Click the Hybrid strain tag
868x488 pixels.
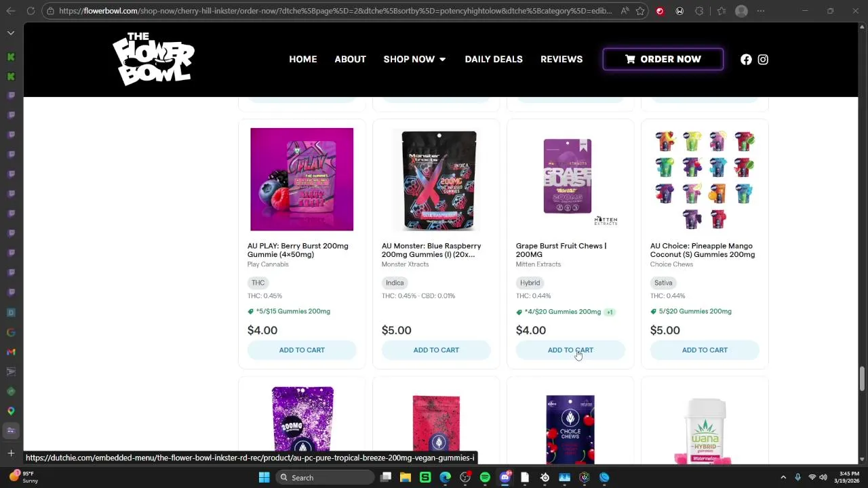530,283
